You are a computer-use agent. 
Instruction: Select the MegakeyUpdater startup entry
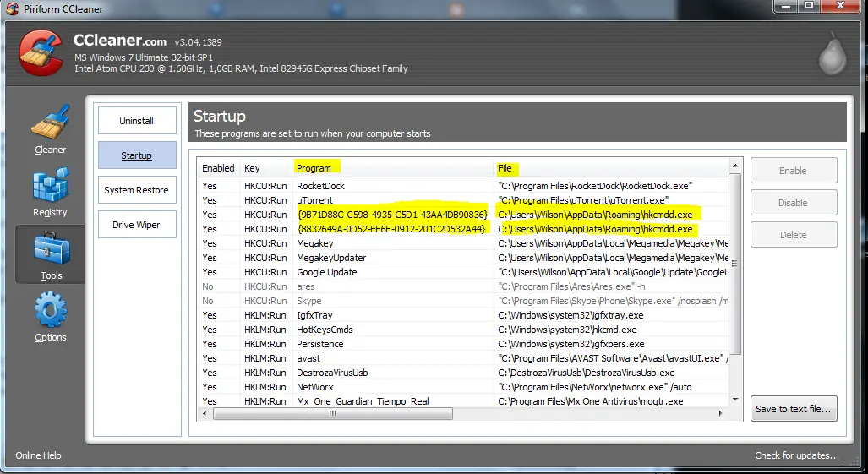pos(463,258)
